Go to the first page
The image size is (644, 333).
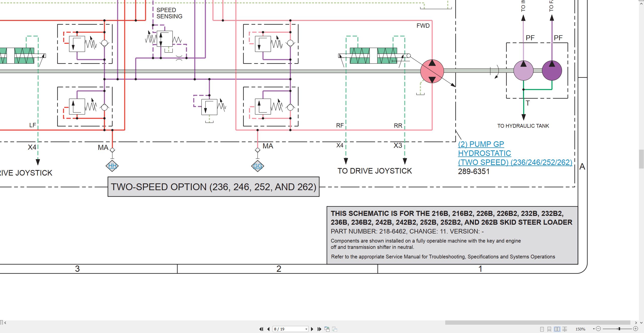pyautogui.click(x=261, y=329)
